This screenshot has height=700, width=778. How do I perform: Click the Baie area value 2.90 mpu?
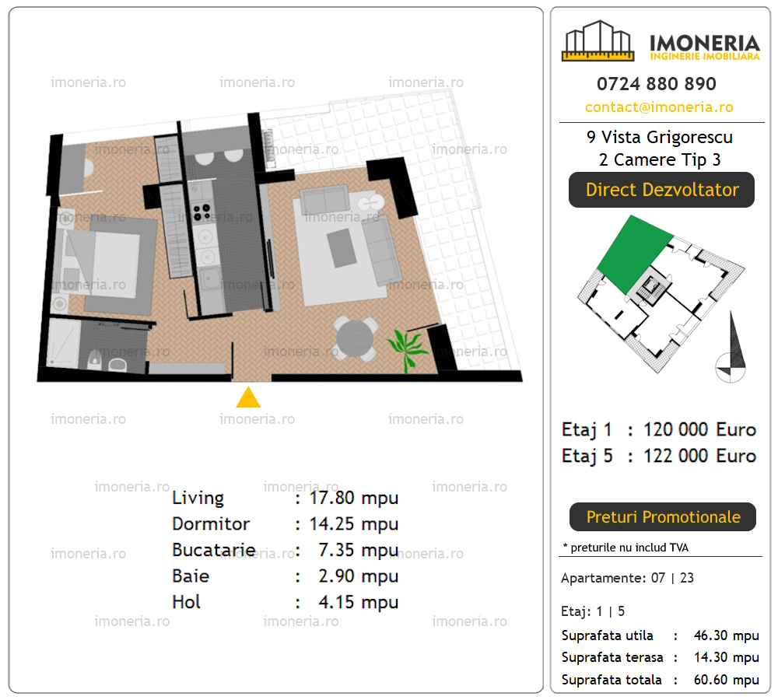point(358,576)
